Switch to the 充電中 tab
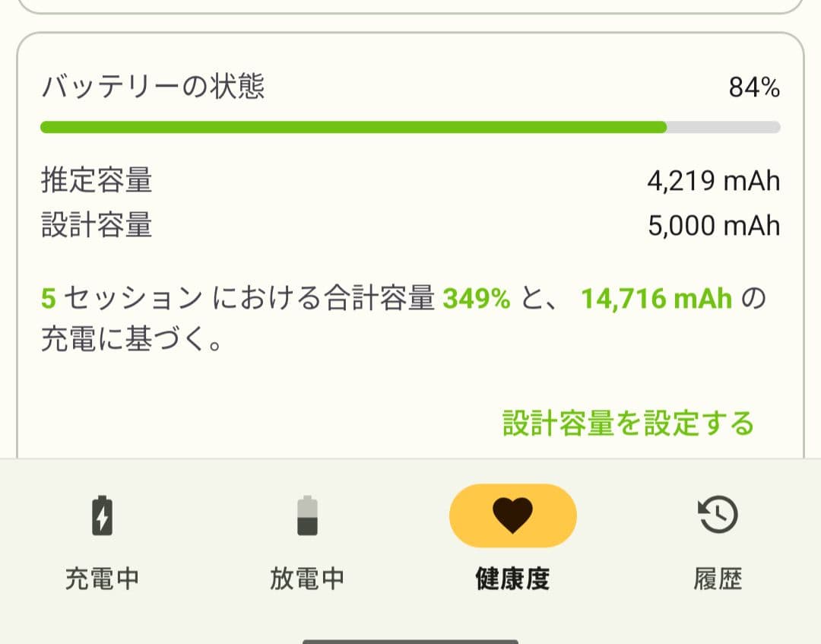 point(103,544)
